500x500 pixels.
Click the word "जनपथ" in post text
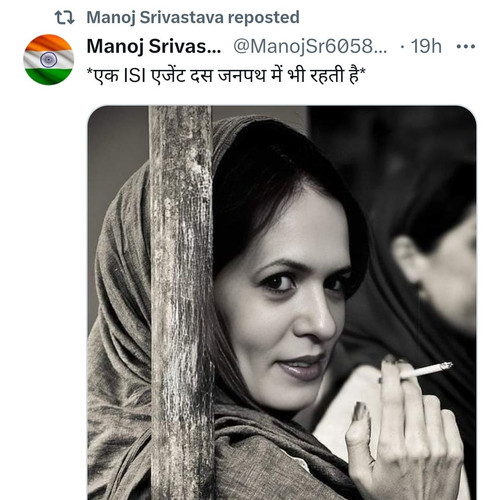[x=242, y=75]
